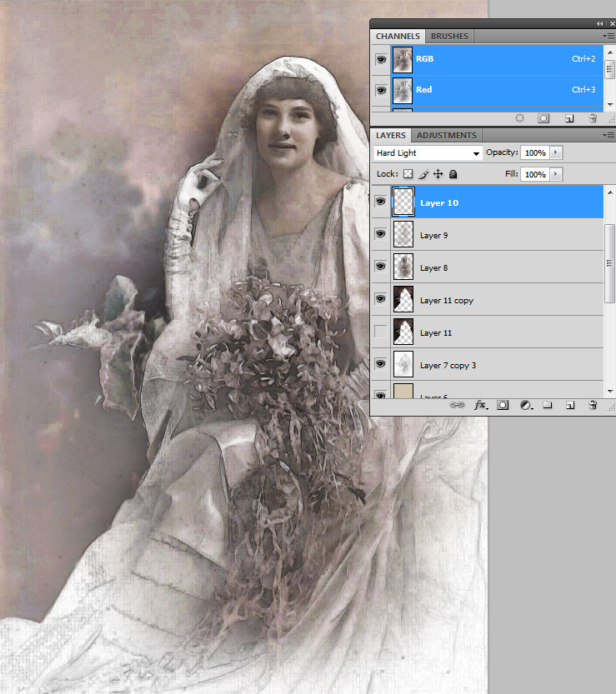This screenshot has height=694, width=616.
Task: Collapse panels to icons double arrow
Action: pyautogui.click(x=599, y=23)
